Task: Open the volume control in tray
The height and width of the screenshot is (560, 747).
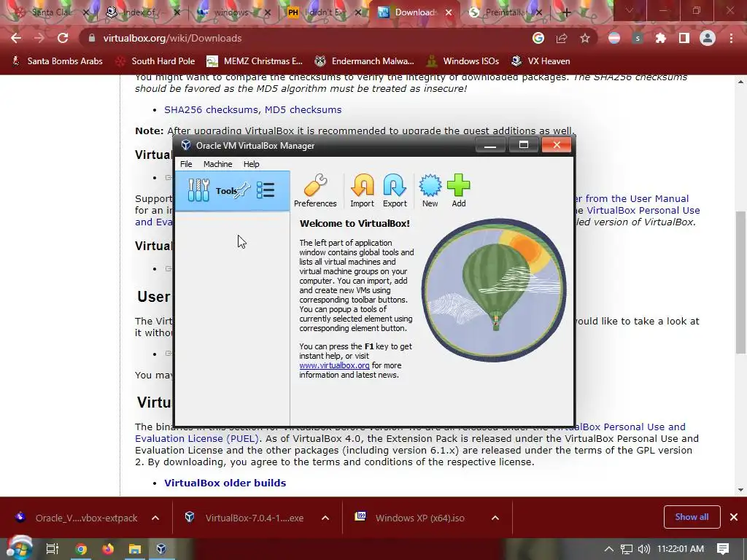Action: tap(643, 549)
